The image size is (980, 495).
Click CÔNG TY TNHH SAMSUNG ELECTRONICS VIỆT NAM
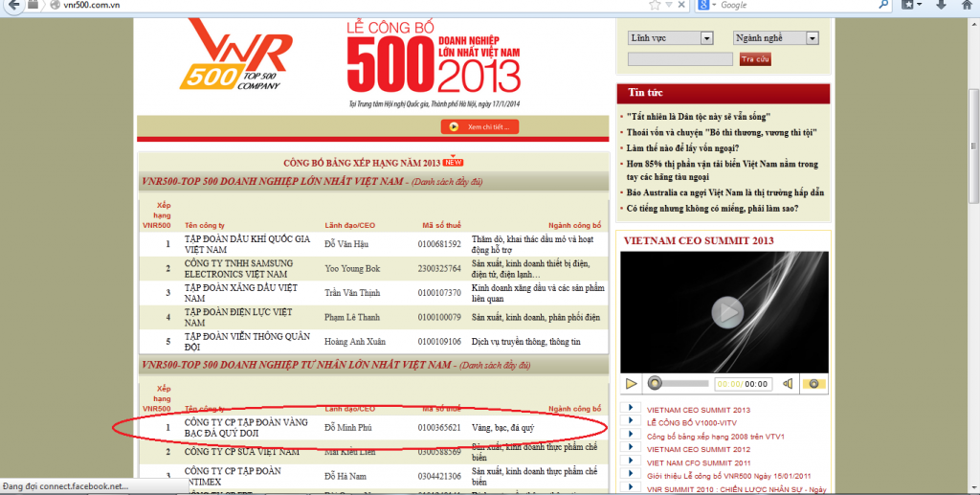pos(238,269)
